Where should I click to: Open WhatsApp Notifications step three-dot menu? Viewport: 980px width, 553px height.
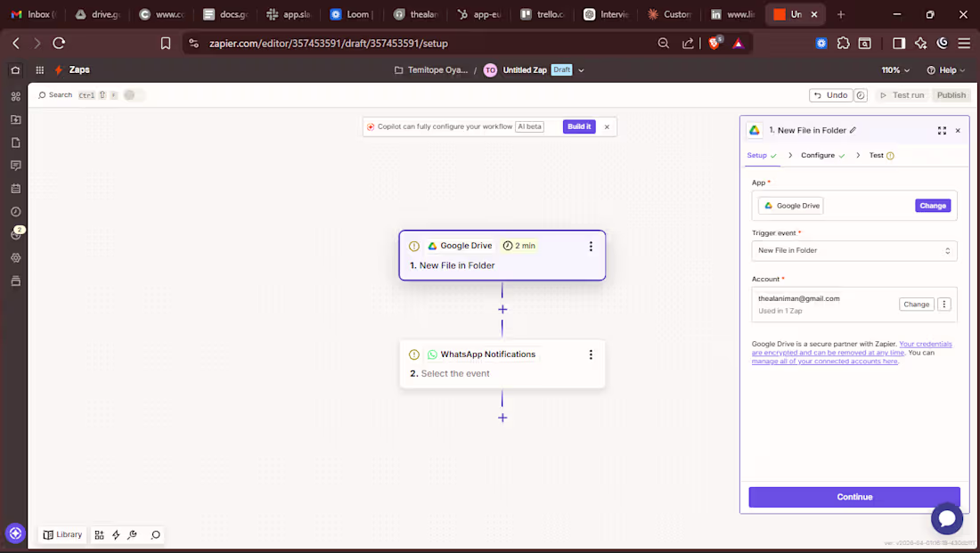pyautogui.click(x=591, y=354)
